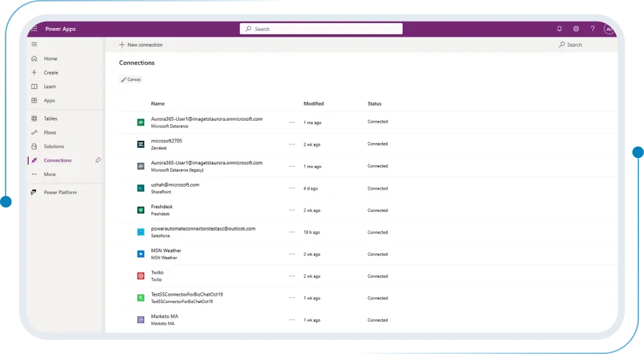Open more options for MSN Weather row
The height and width of the screenshot is (354, 644).
coord(291,253)
